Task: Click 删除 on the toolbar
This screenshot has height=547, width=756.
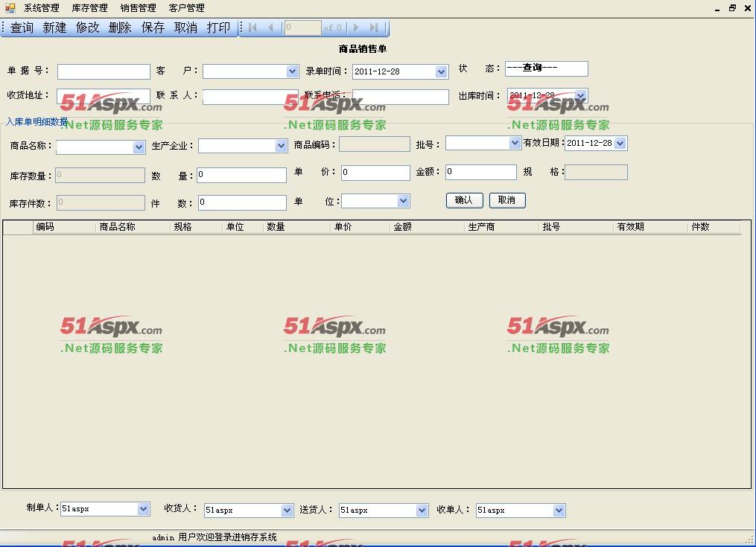Action: [x=120, y=28]
